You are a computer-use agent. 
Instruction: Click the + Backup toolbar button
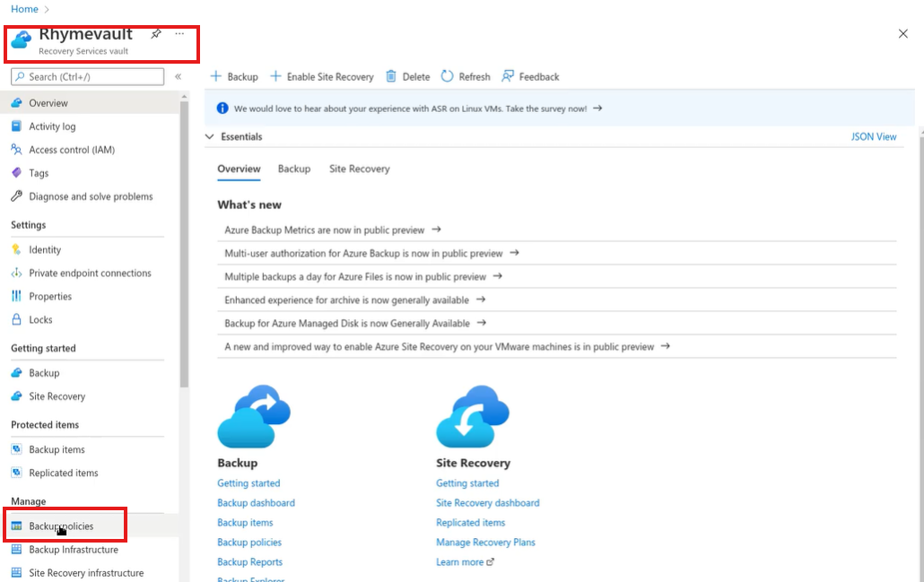(234, 76)
